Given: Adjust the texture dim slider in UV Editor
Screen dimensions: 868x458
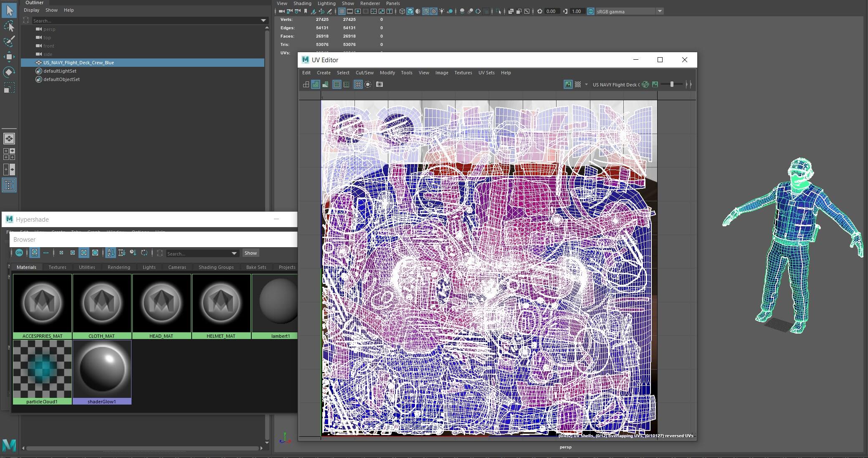Looking at the screenshot, I should point(671,84).
